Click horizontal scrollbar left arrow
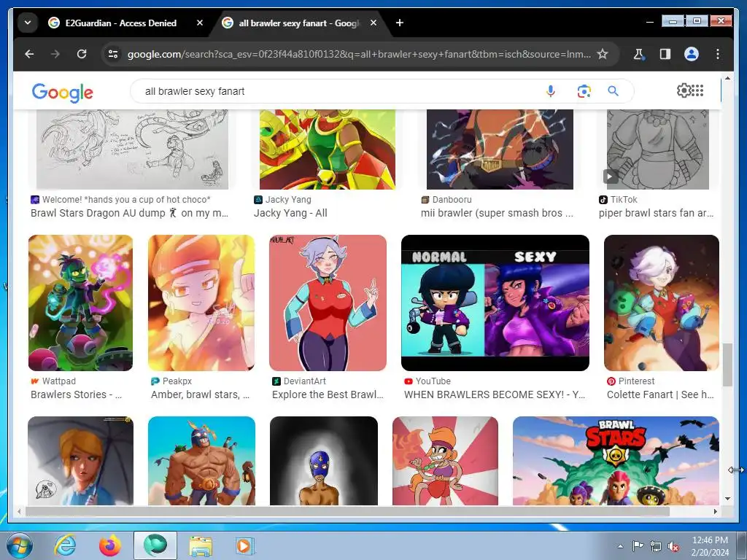 [x=19, y=511]
